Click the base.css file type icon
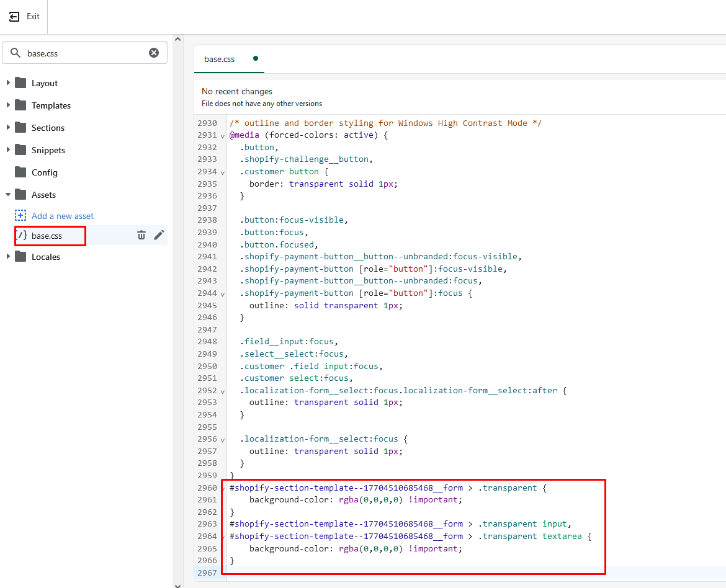 (21, 235)
